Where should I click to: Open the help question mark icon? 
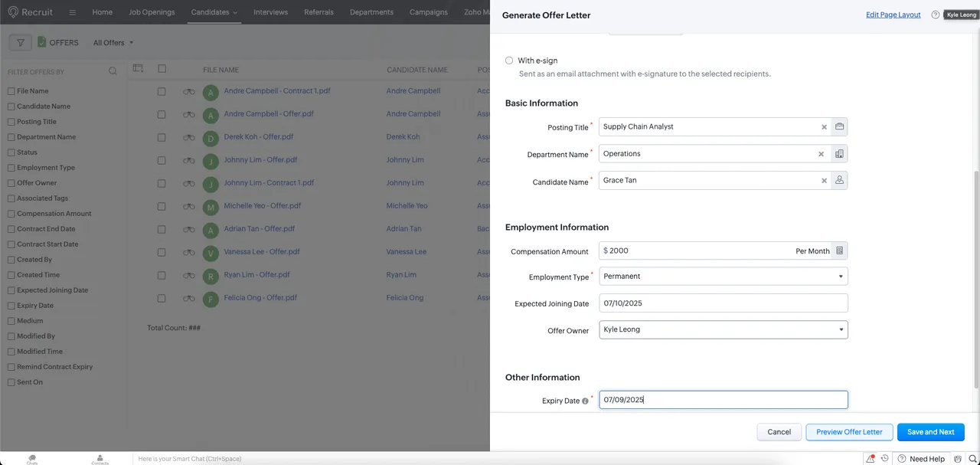point(935,15)
